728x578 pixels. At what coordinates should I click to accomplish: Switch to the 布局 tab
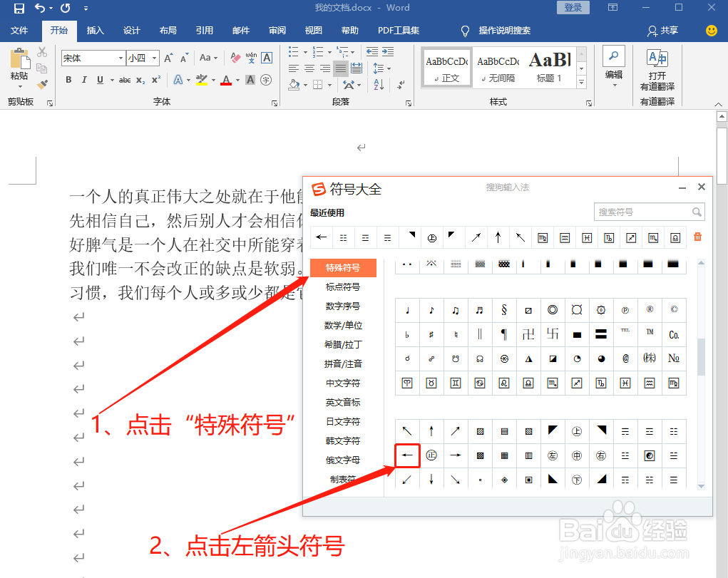tap(168, 31)
